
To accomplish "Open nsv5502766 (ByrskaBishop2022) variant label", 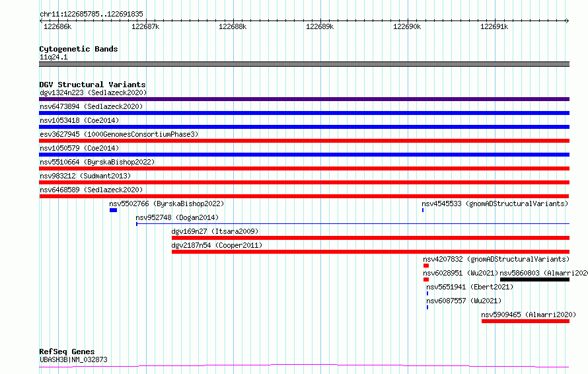I will [x=166, y=204].
